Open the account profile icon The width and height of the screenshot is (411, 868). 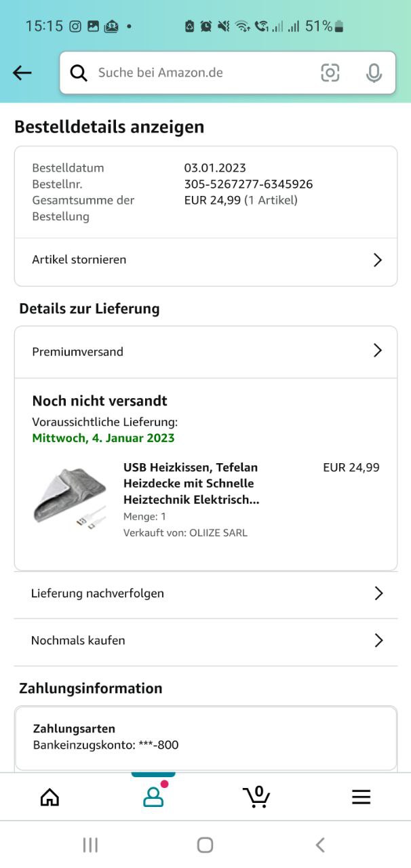click(x=154, y=795)
